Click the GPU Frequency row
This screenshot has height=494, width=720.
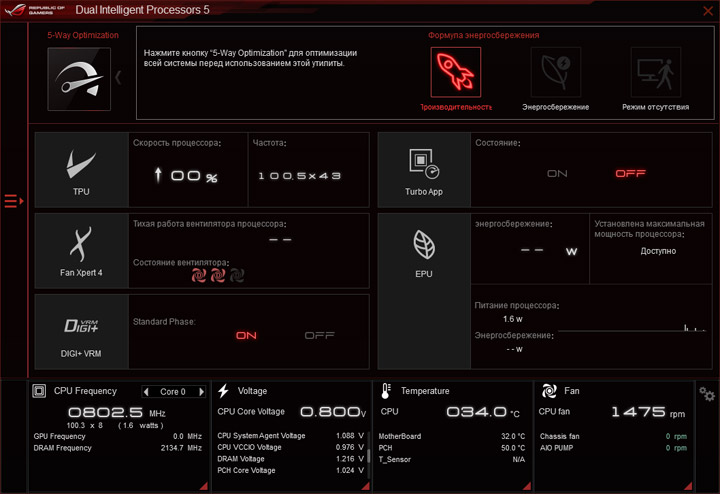pos(118,436)
